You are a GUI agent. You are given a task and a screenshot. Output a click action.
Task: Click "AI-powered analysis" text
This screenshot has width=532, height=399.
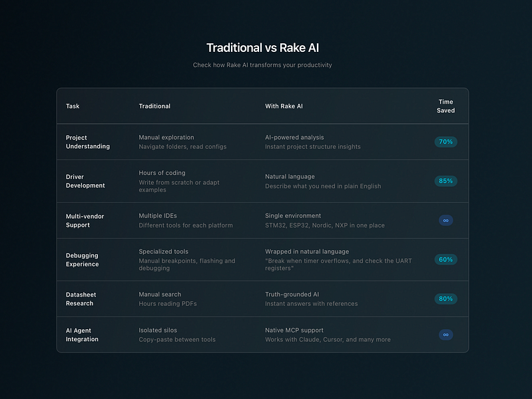[294, 137]
